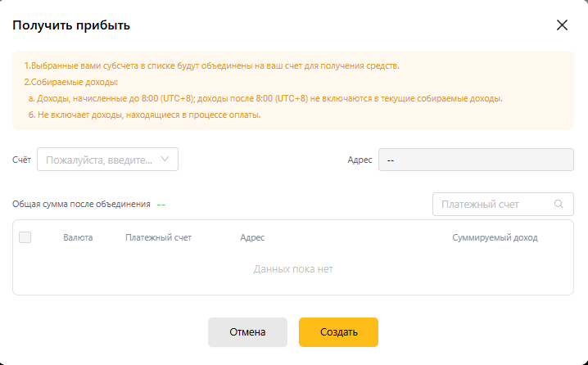Click the Суммируемый доход column header
Image resolution: width=588 pixels, height=365 pixels.
[495, 237]
